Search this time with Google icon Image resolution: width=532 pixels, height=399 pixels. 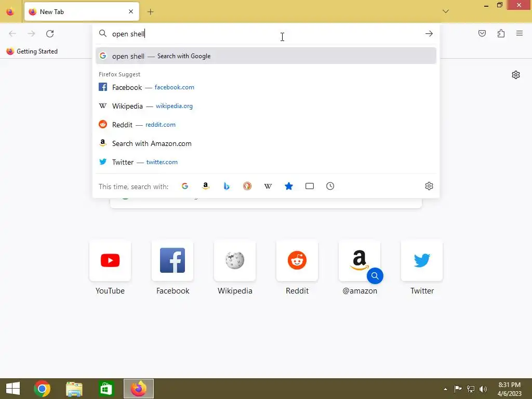coord(185,186)
